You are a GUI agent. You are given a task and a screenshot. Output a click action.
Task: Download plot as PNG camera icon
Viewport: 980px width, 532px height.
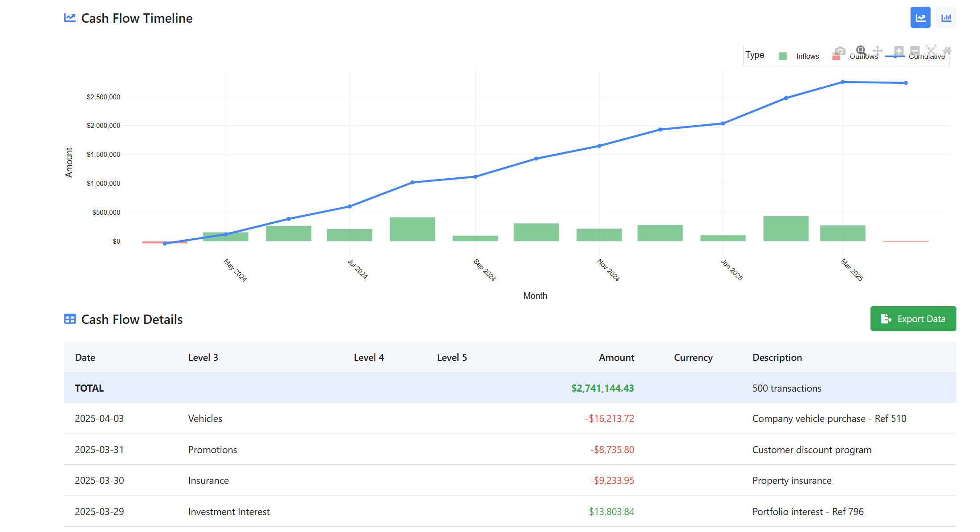(x=840, y=51)
